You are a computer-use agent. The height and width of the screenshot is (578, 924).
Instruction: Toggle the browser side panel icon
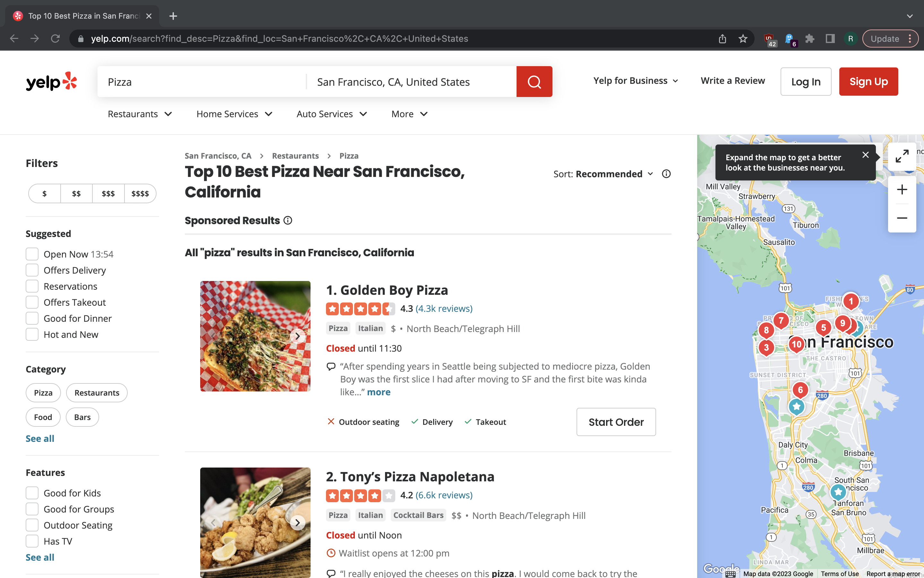pos(830,39)
